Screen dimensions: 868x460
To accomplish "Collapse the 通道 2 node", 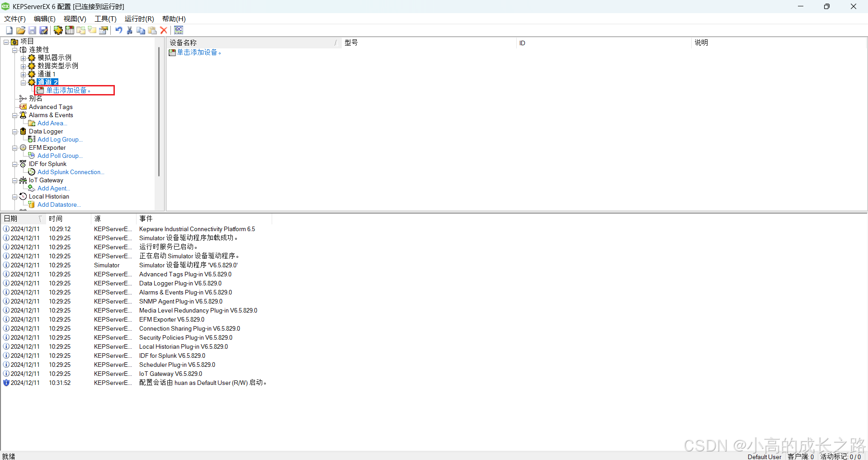I will [23, 83].
